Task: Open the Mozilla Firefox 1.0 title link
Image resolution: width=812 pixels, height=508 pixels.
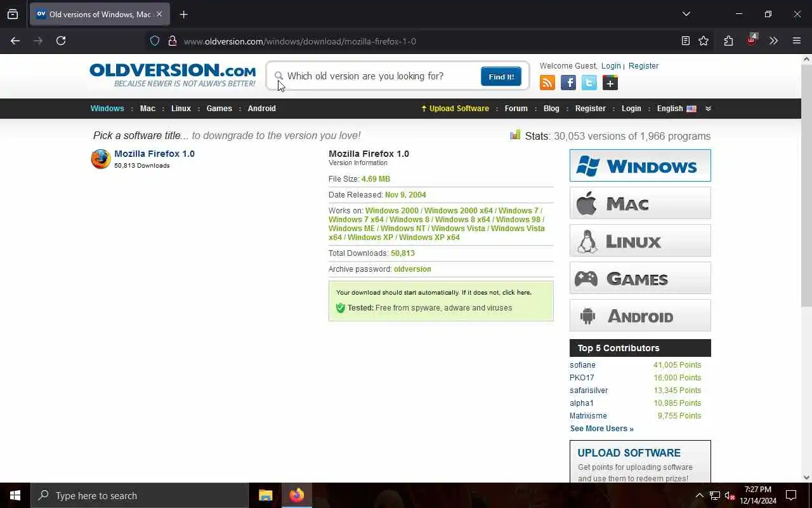Action: tap(154, 154)
